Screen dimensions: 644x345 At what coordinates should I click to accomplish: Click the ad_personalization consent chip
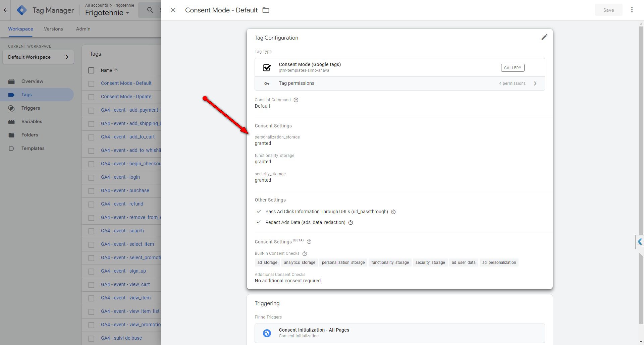pyautogui.click(x=499, y=263)
